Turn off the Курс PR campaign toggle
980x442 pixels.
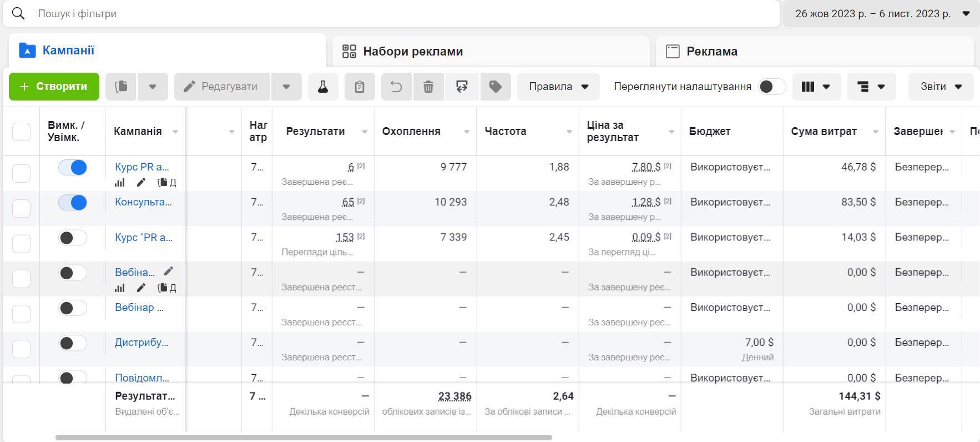[73, 167]
